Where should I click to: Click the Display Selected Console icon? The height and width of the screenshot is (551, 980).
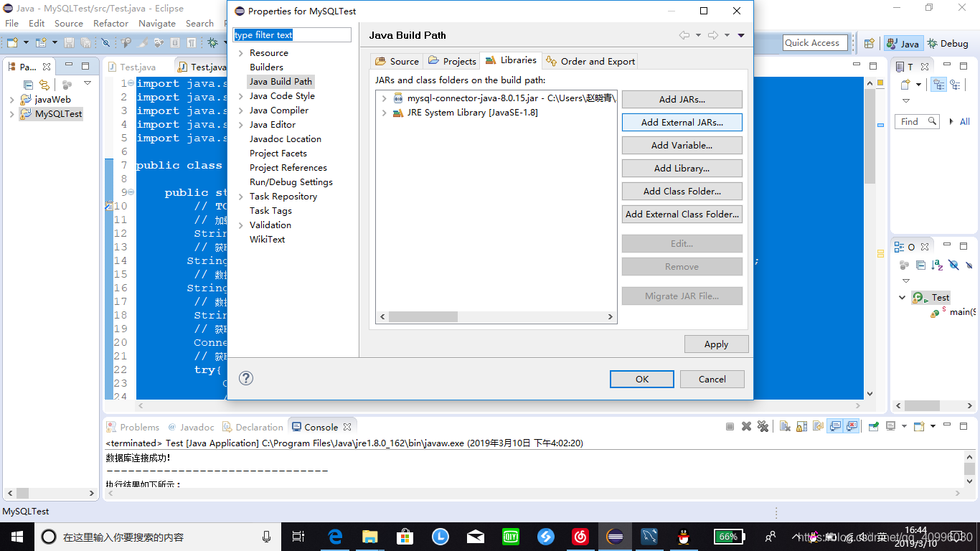click(x=891, y=426)
